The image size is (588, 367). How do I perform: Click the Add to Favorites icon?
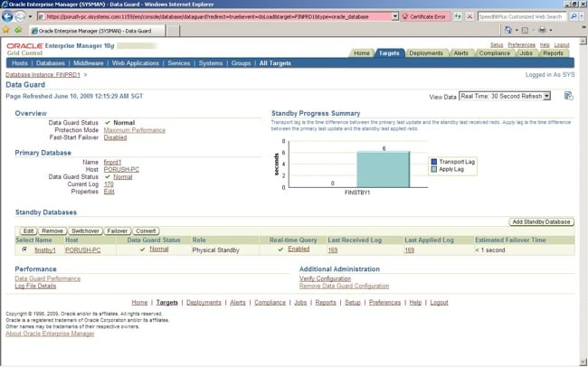tap(18, 30)
